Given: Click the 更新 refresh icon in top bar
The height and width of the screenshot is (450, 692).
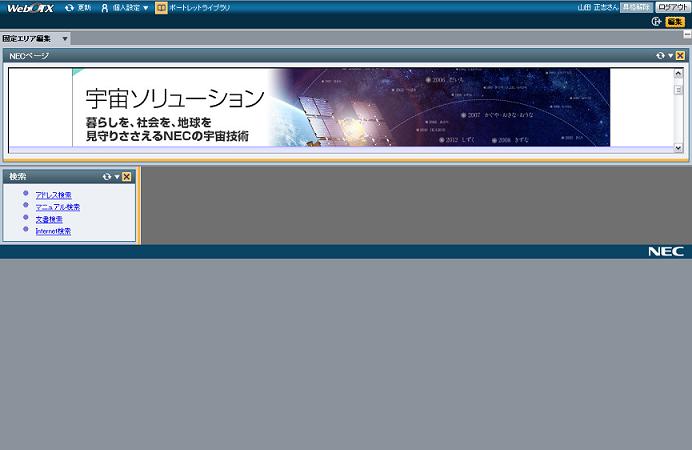Looking at the screenshot, I should 69,7.
